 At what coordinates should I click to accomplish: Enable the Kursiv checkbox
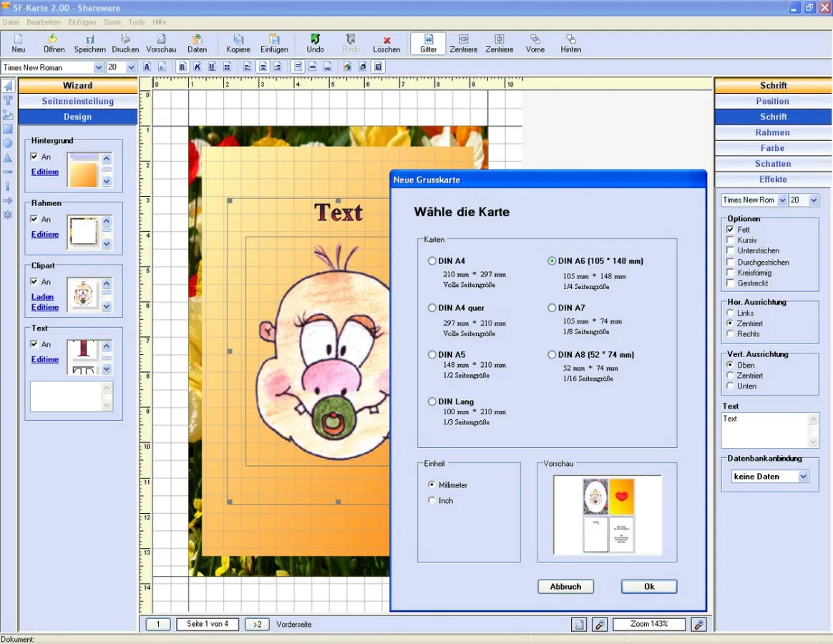[731, 240]
